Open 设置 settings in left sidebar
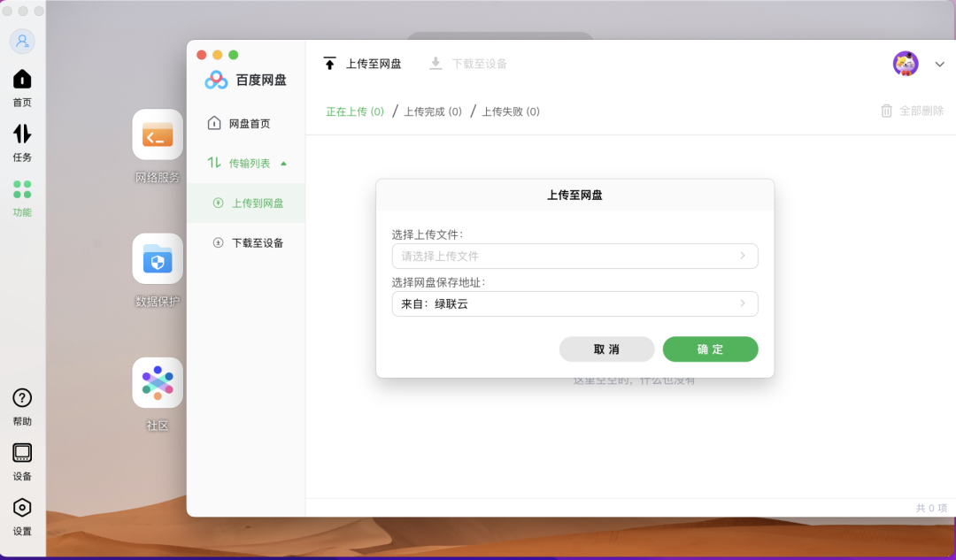956x560 pixels. pyautogui.click(x=22, y=518)
